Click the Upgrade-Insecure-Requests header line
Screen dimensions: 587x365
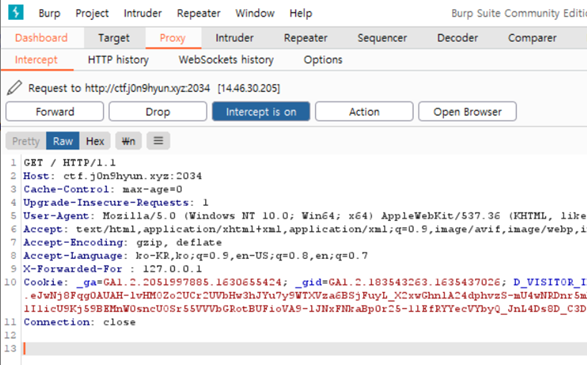116,203
